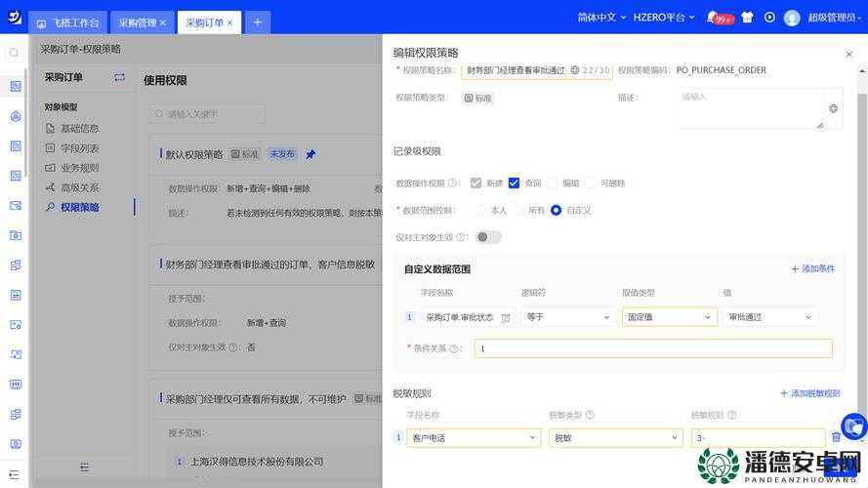Click the 描述 text area
This screenshot has height=488, width=868.
(750, 108)
